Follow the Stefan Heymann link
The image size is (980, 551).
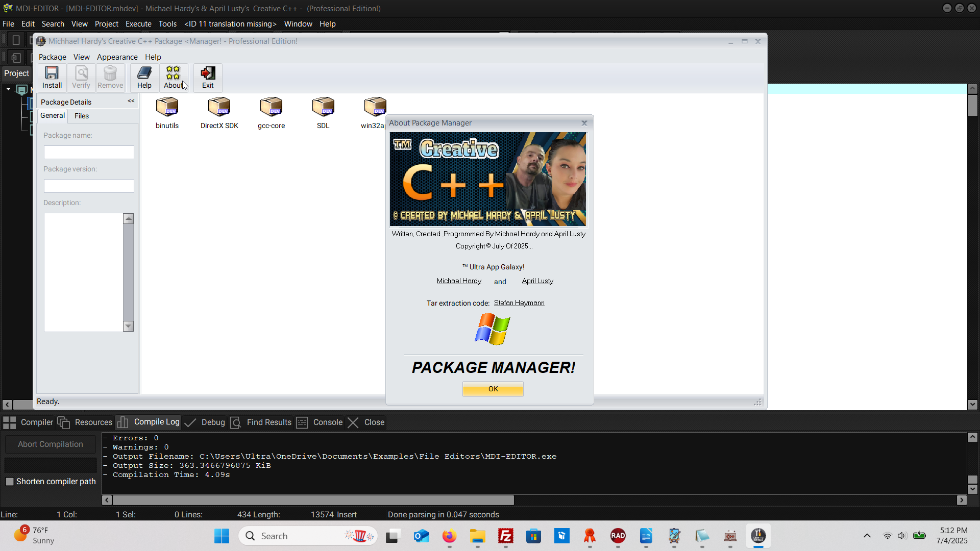[519, 303]
